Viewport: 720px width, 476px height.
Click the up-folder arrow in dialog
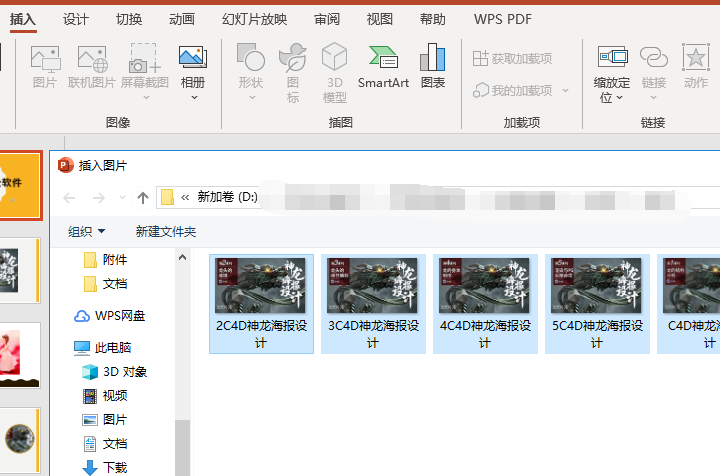pyautogui.click(x=143, y=197)
